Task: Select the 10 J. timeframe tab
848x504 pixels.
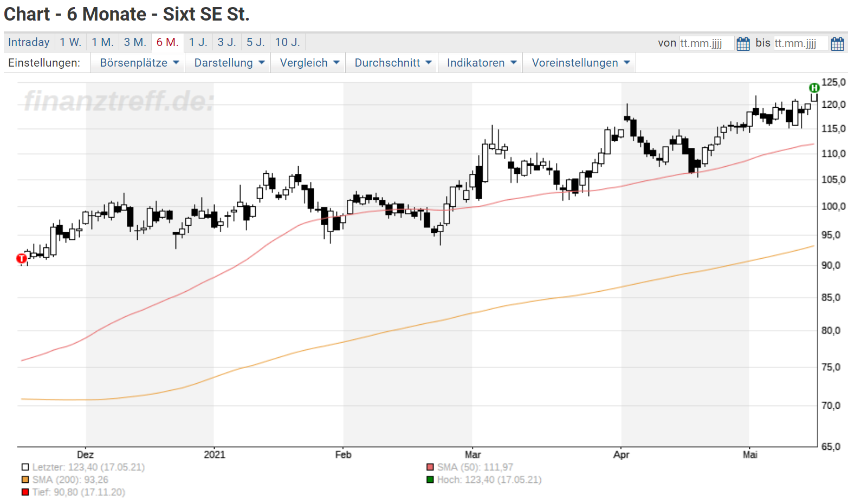Action: point(287,42)
